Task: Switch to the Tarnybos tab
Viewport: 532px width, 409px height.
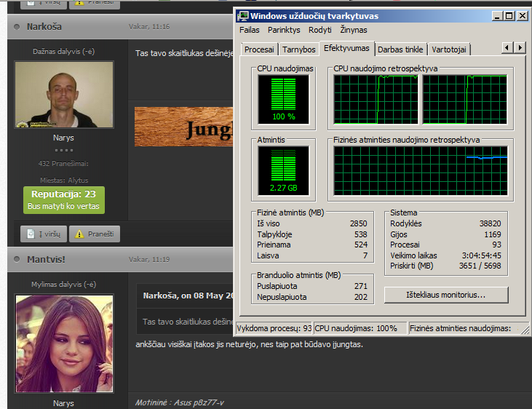Action: click(x=299, y=49)
